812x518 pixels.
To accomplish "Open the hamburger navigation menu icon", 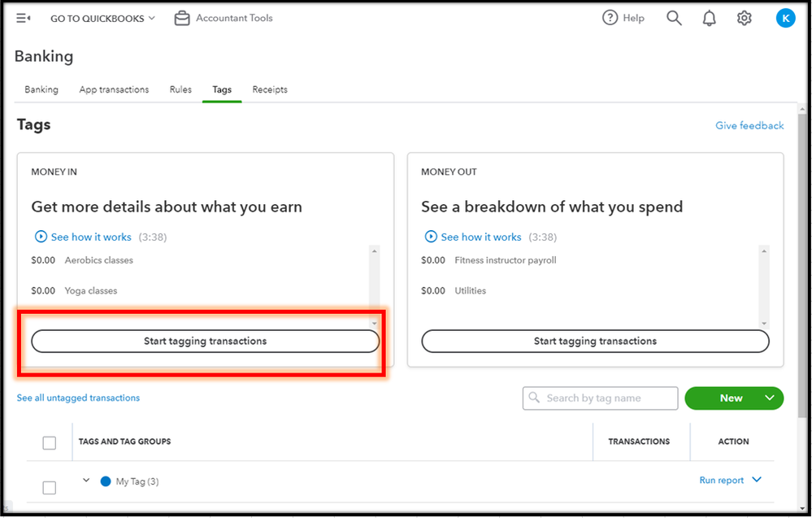I will coord(24,18).
